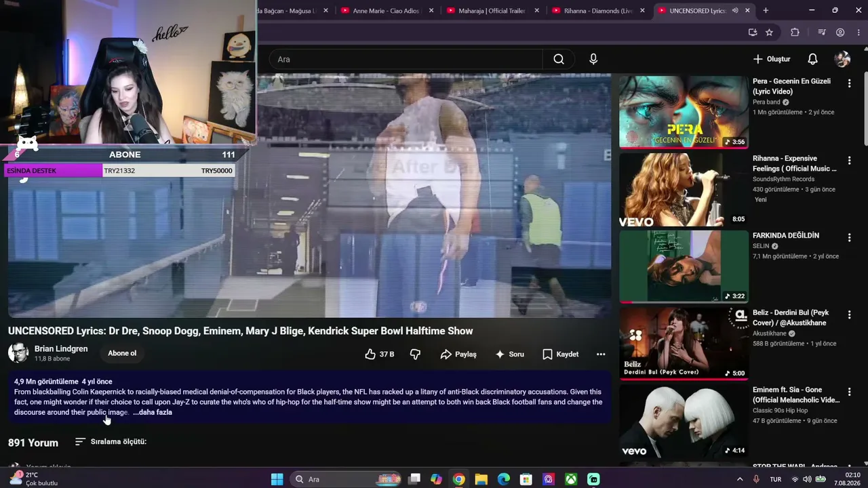Image resolution: width=868 pixels, height=488 pixels.
Task: Click the Akustikhane channel name
Action: (770, 334)
